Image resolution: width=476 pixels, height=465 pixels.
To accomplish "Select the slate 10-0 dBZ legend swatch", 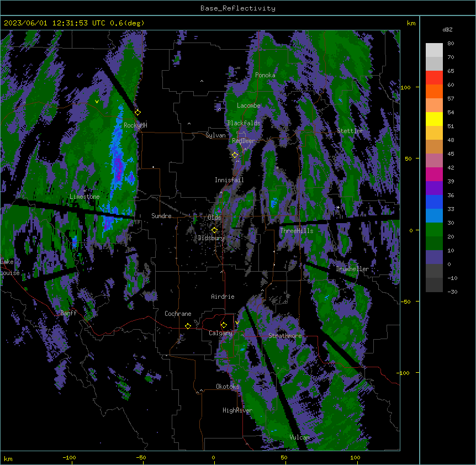I will point(434,257).
